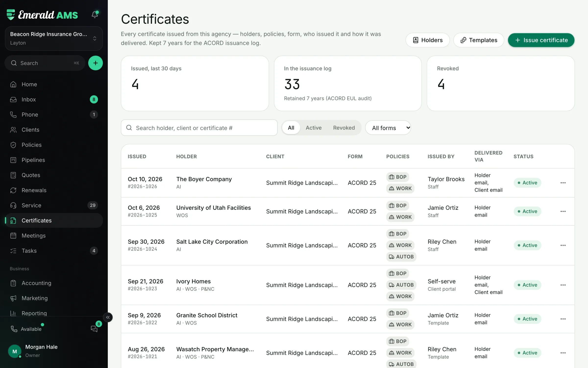Viewport: 588px width, 368px height.
Task: Show All certificates filter
Action: point(291,128)
